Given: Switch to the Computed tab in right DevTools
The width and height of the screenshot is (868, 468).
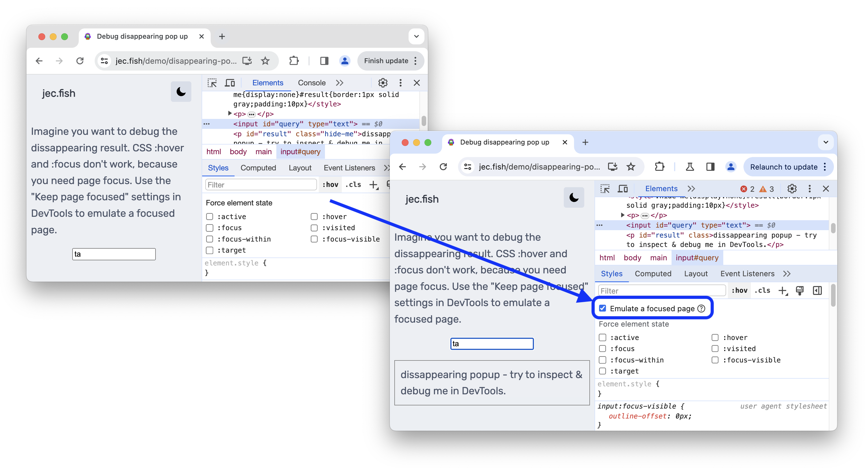Looking at the screenshot, I should 652,273.
